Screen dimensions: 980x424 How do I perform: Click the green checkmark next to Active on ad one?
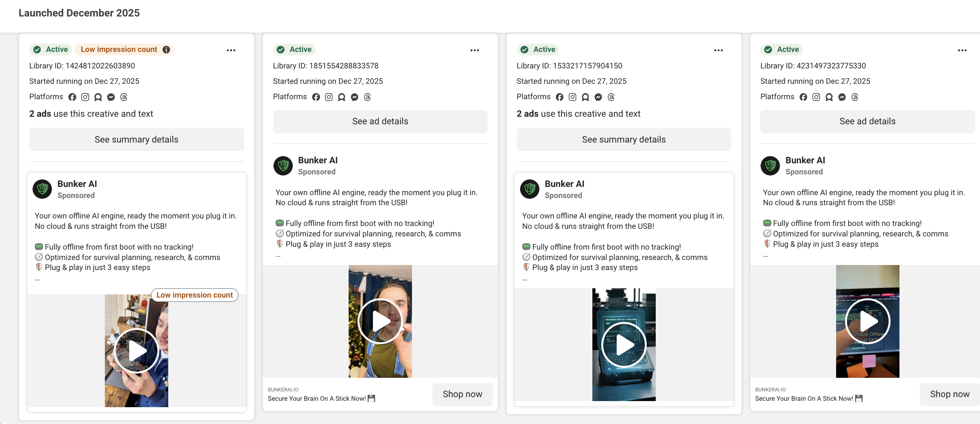(37, 49)
